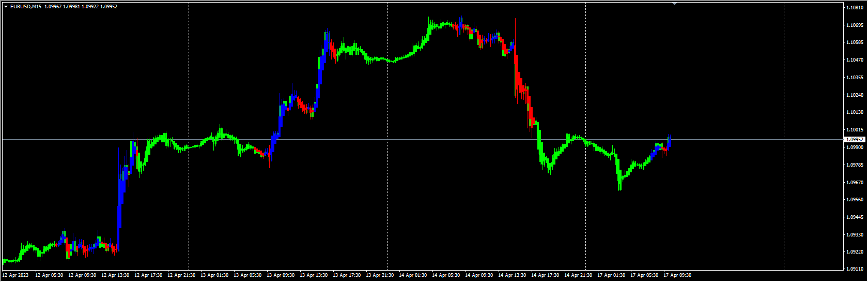The width and height of the screenshot is (868, 282).
Task: Click the 13 Apr 01:30 time label
Action: 214,275
